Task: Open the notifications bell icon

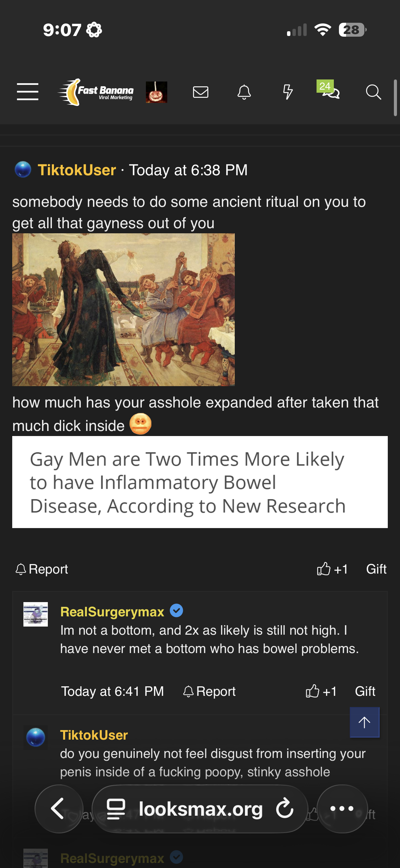Action: 244,92
